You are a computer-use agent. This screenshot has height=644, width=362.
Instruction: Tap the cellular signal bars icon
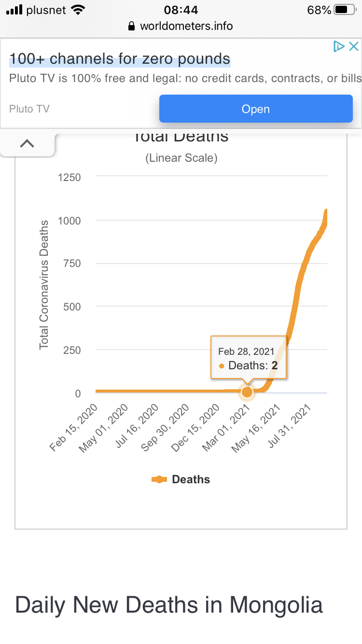[14, 10]
